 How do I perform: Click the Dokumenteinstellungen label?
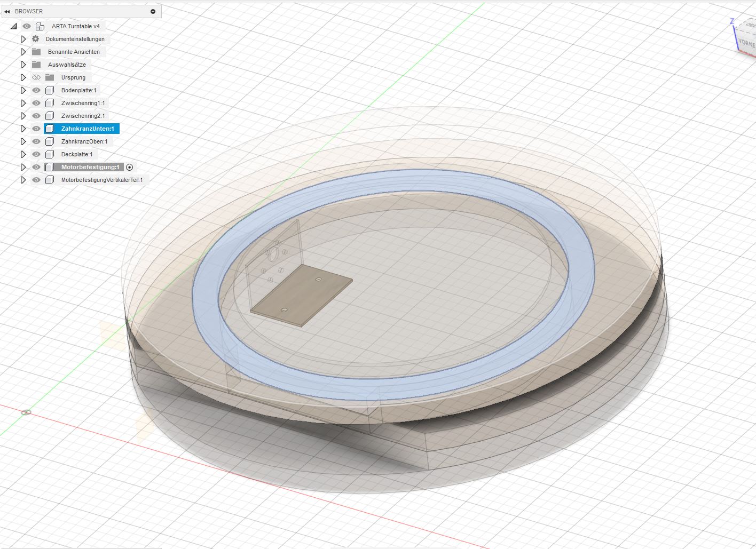[x=75, y=39]
